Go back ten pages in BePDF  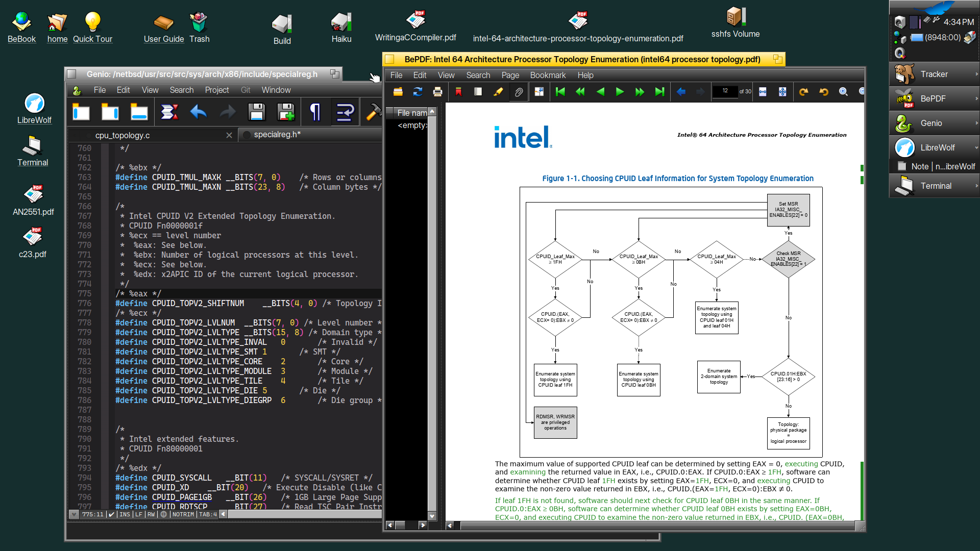[x=580, y=92]
